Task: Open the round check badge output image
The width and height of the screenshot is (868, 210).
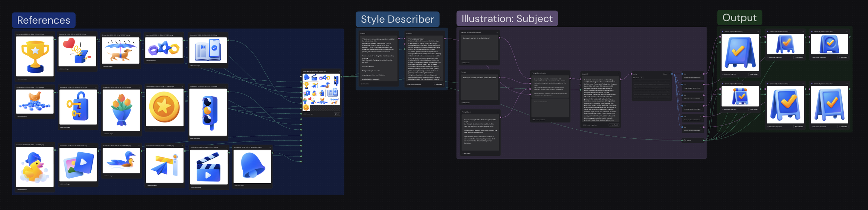Action: click(x=829, y=44)
